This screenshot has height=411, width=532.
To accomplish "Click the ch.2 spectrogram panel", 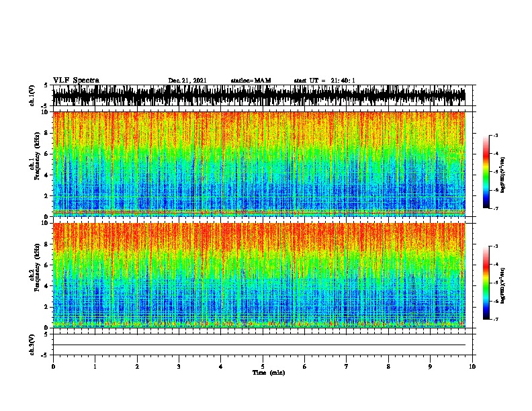I will [x=259, y=275].
